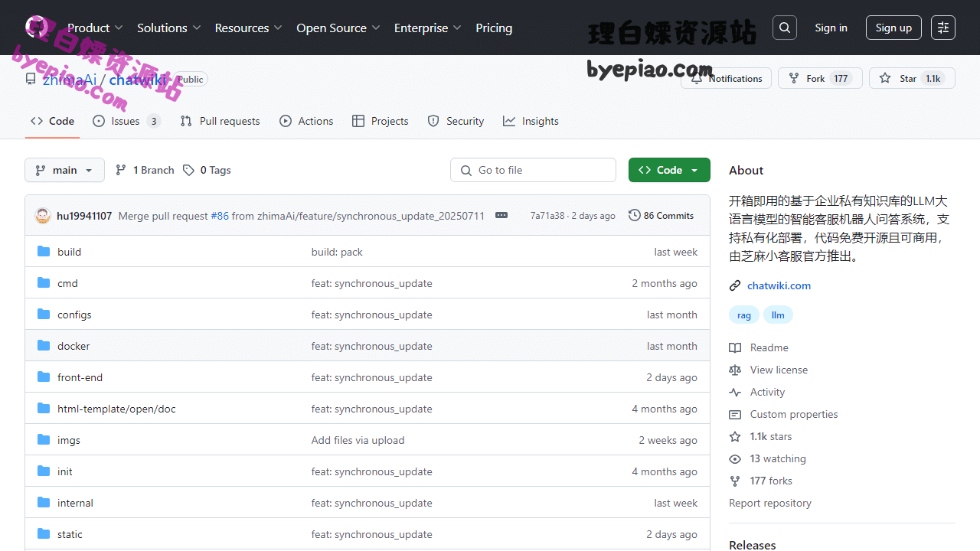Click the commit details ellipsis icon
This screenshot has height=551, width=980.
[x=501, y=215]
